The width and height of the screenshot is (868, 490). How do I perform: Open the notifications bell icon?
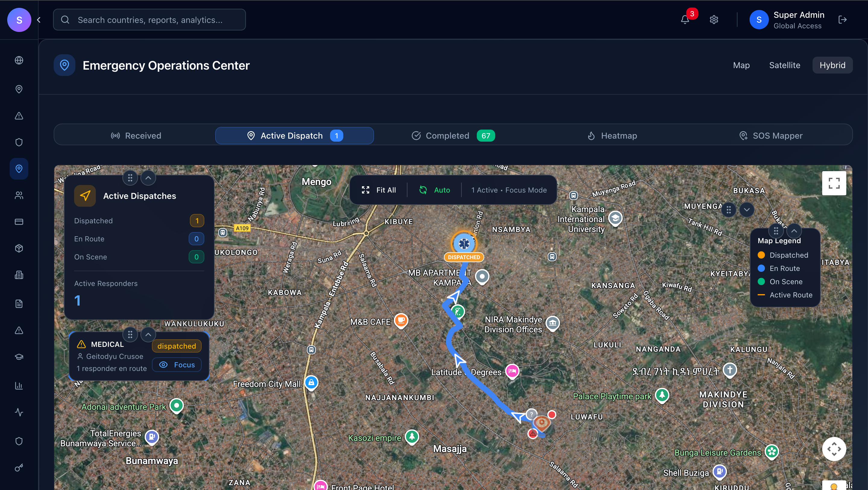coord(685,20)
